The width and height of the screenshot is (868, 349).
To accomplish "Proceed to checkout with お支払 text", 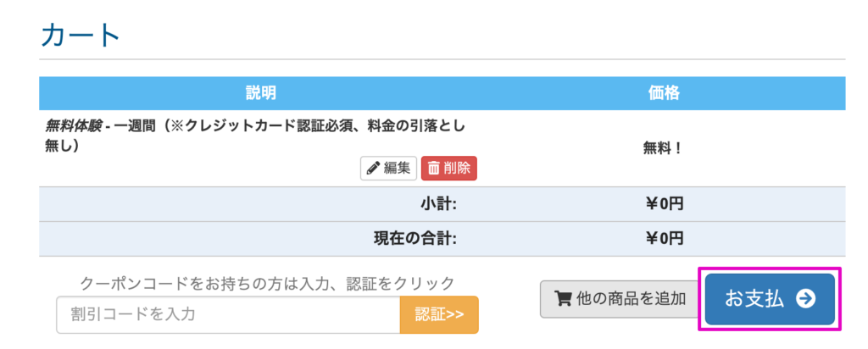I will tap(754, 298).
